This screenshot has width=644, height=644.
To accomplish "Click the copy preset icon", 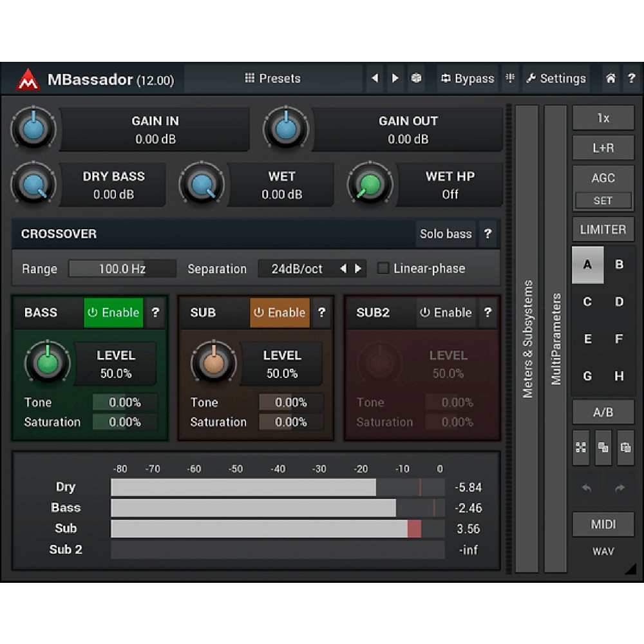I will (x=603, y=448).
